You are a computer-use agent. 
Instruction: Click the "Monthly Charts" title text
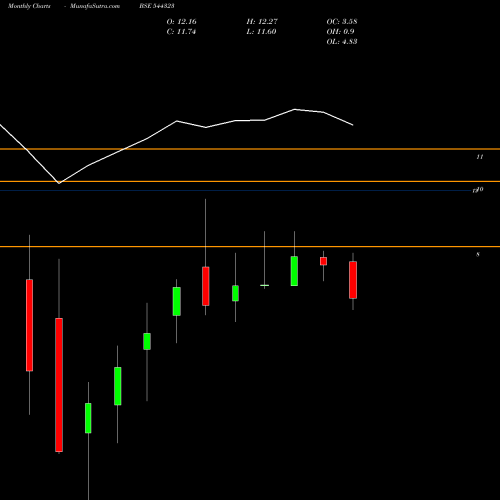coord(29,6)
